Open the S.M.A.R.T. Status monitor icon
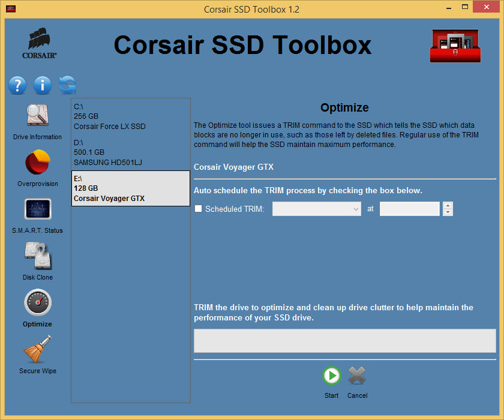Image resolution: width=504 pixels, height=420 pixels. [x=38, y=209]
